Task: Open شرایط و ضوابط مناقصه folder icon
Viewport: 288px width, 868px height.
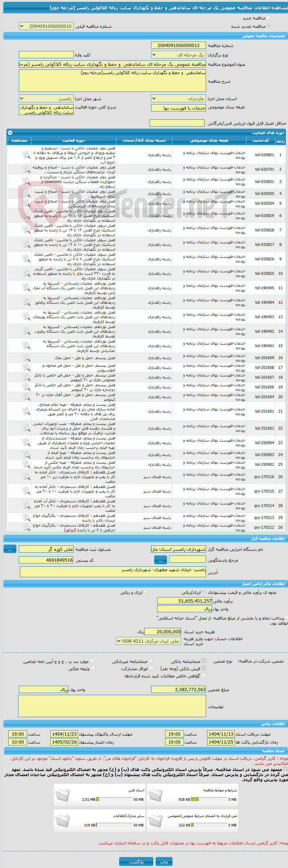Action: (x=155, y=795)
